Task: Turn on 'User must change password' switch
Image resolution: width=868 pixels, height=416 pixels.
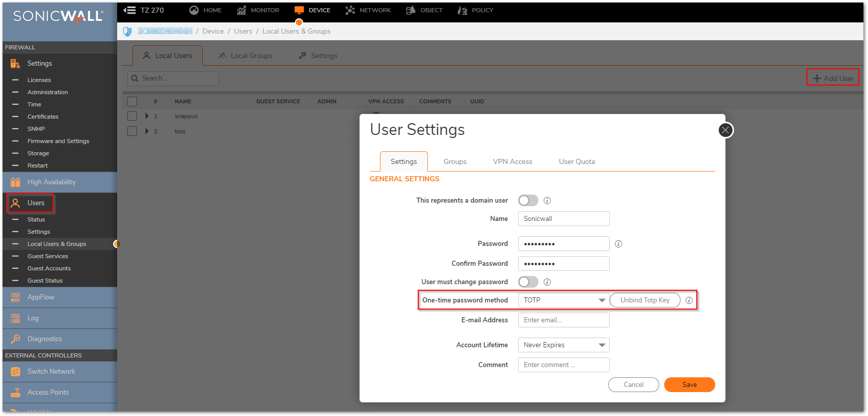Action: pos(528,282)
